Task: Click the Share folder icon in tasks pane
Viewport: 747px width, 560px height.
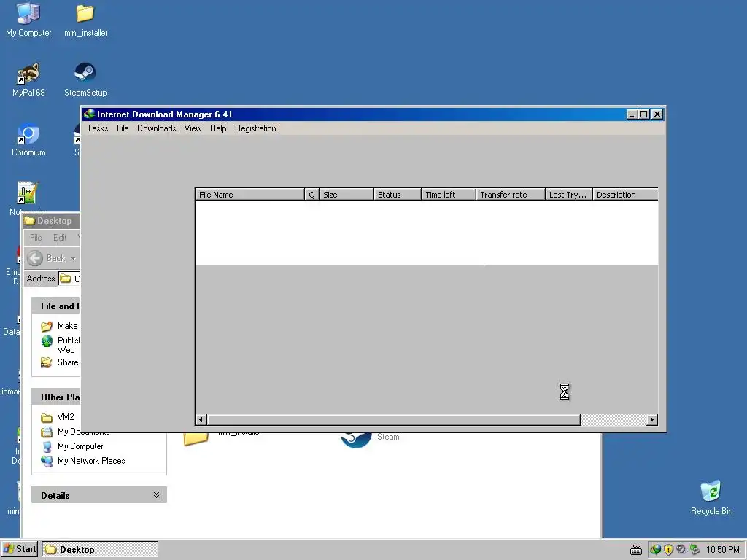Action: pyautogui.click(x=47, y=362)
